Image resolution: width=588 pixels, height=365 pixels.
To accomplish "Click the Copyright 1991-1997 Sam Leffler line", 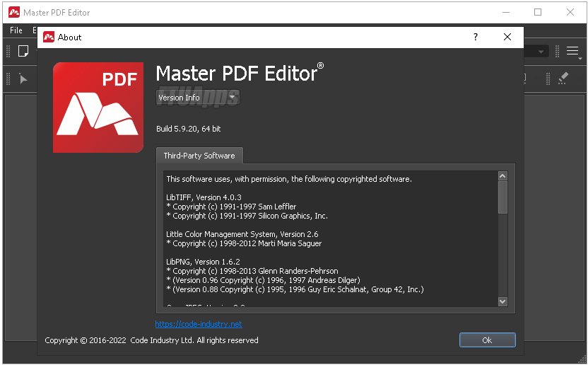I will [x=231, y=207].
